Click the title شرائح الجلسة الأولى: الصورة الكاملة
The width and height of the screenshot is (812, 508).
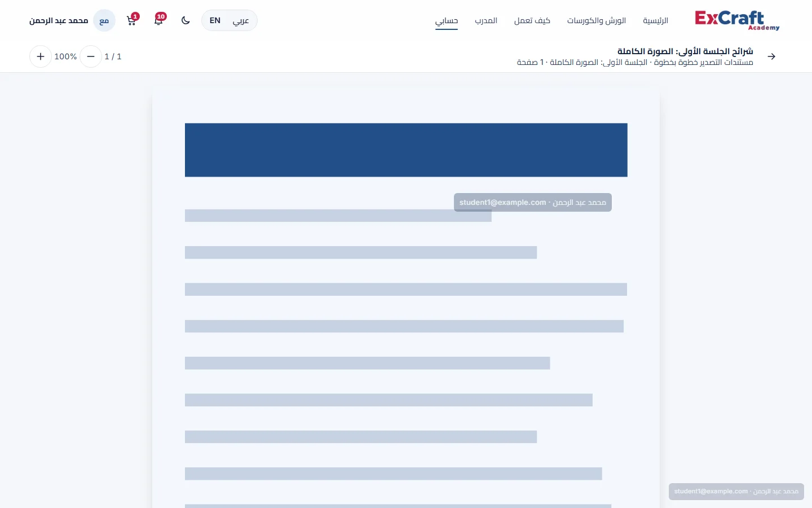pos(685,51)
